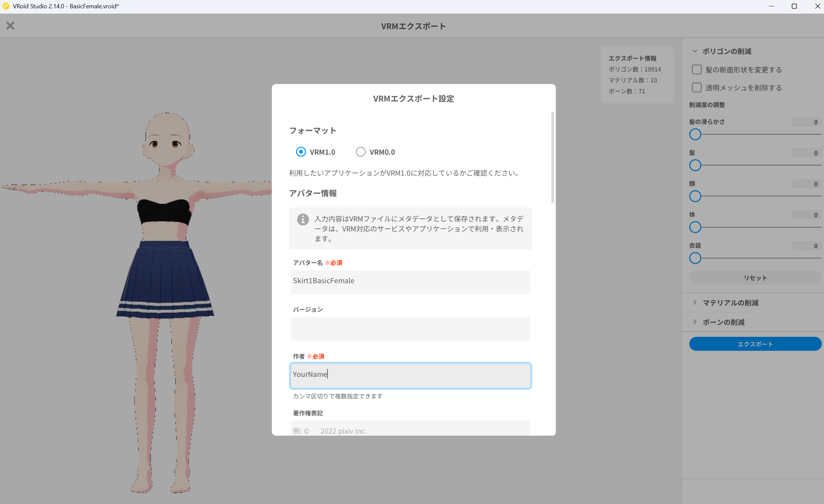Click the VRoid Studio app logo icon

(6, 6)
